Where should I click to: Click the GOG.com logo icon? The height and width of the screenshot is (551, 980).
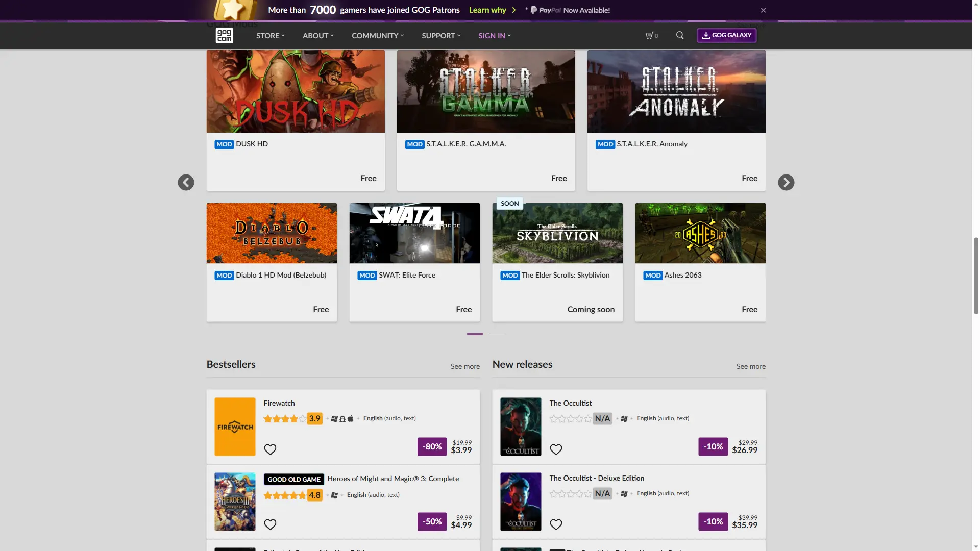[224, 35]
